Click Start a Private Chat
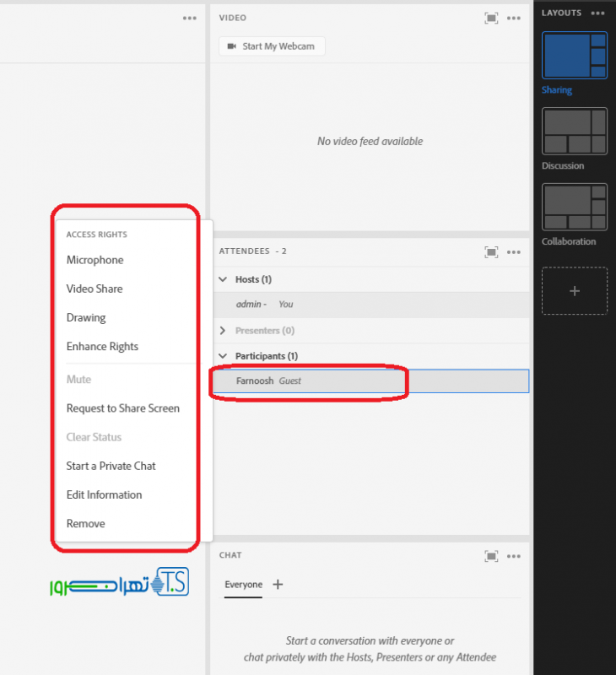 pos(111,466)
